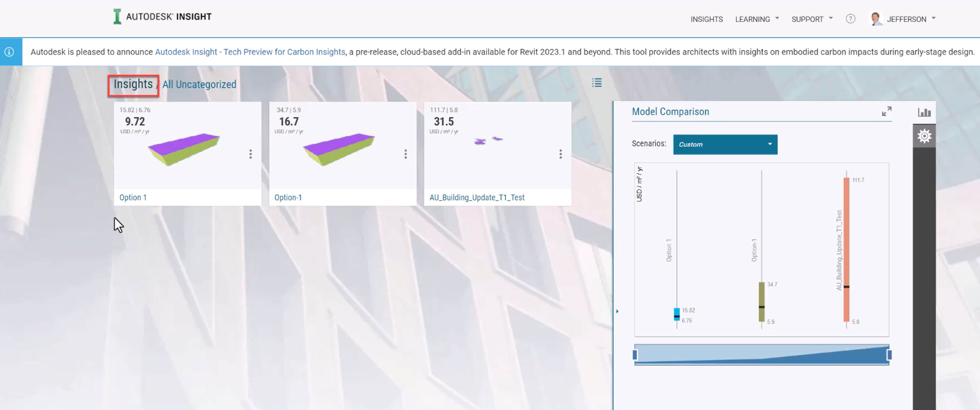Click right handle of the chart range slider
The width and height of the screenshot is (980, 410).
[889, 354]
